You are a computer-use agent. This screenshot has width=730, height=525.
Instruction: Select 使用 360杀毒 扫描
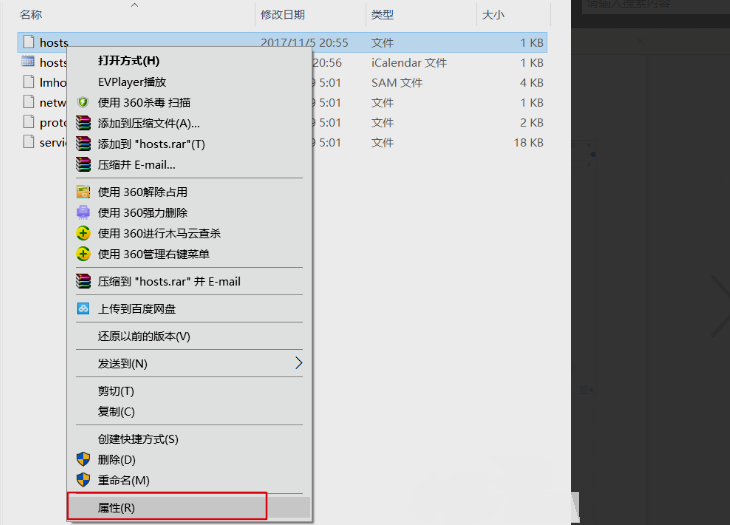pos(189,102)
